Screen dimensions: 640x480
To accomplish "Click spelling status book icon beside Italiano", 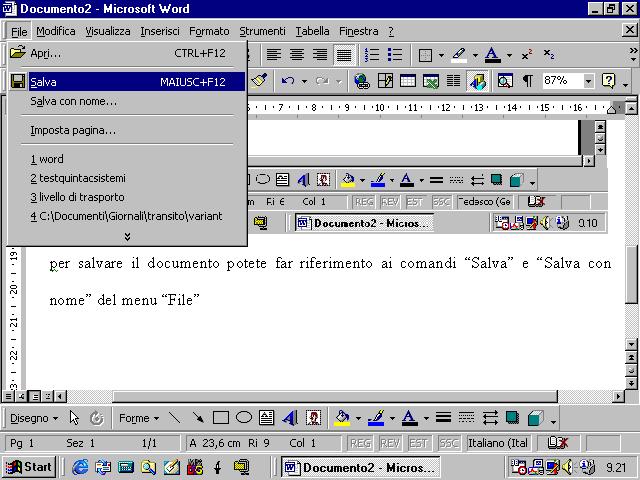I will click(557, 443).
